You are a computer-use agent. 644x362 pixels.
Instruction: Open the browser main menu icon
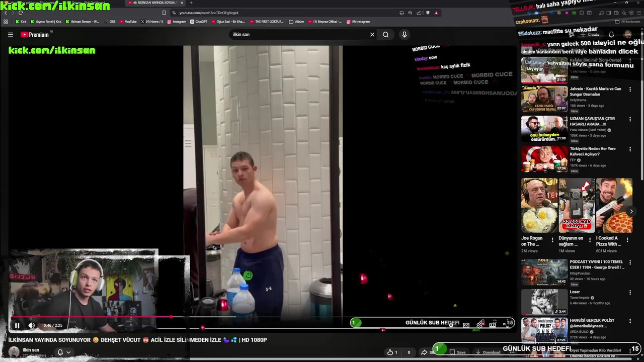point(639,13)
